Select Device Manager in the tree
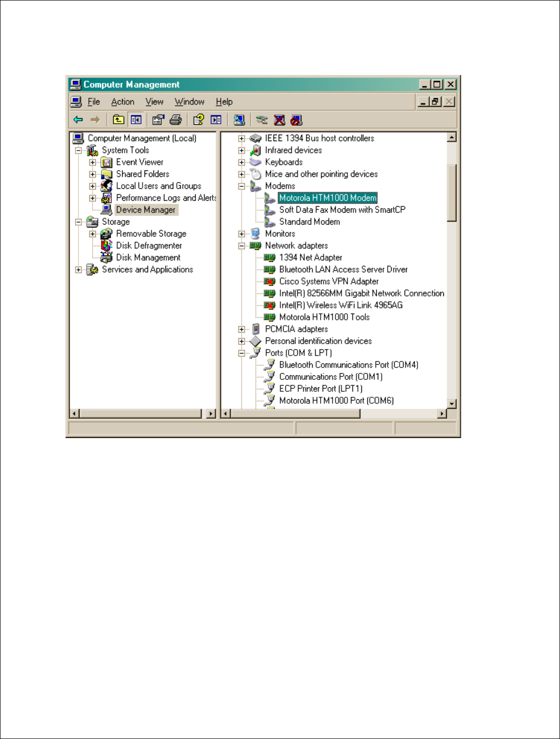The height and width of the screenshot is (739, 560). click(x=145, y=210)
